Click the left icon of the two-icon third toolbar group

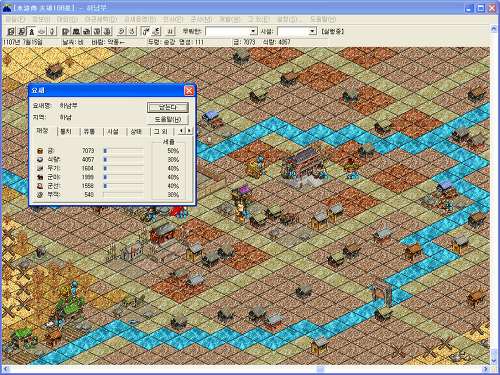(121, 31)
